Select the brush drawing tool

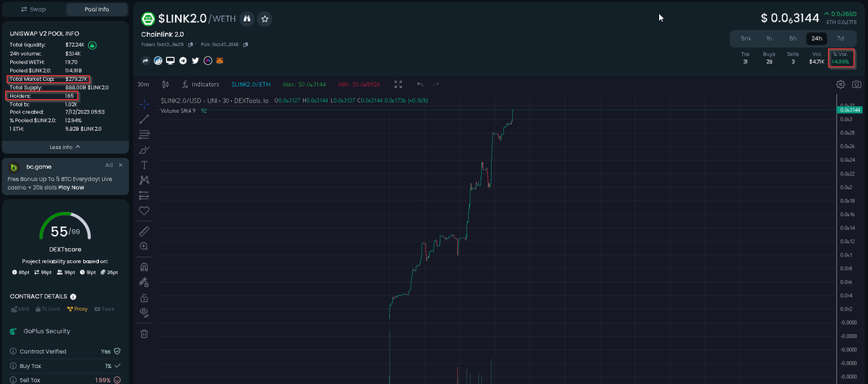tap(144, 150)
